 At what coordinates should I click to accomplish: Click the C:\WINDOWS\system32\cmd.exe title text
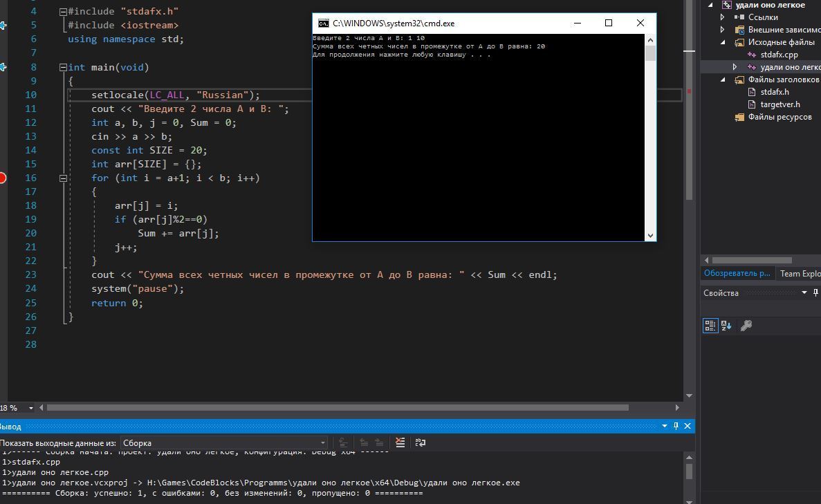tap(394, 24)
